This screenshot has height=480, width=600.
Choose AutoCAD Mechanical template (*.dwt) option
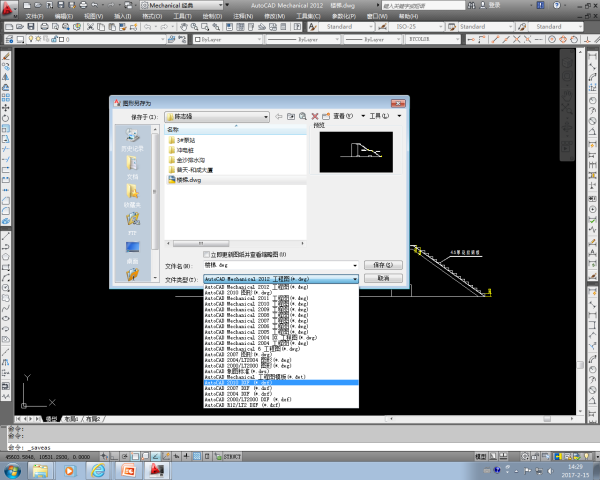tap(281, 377)
